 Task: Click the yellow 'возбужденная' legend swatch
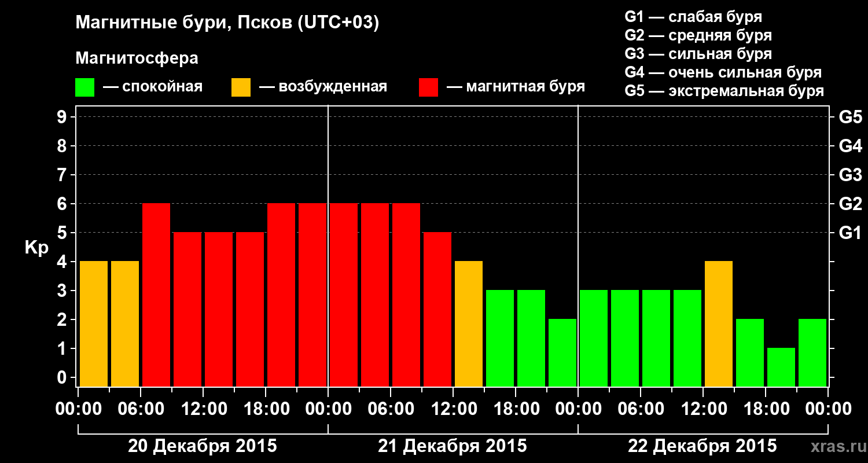[x=241, y=87]
